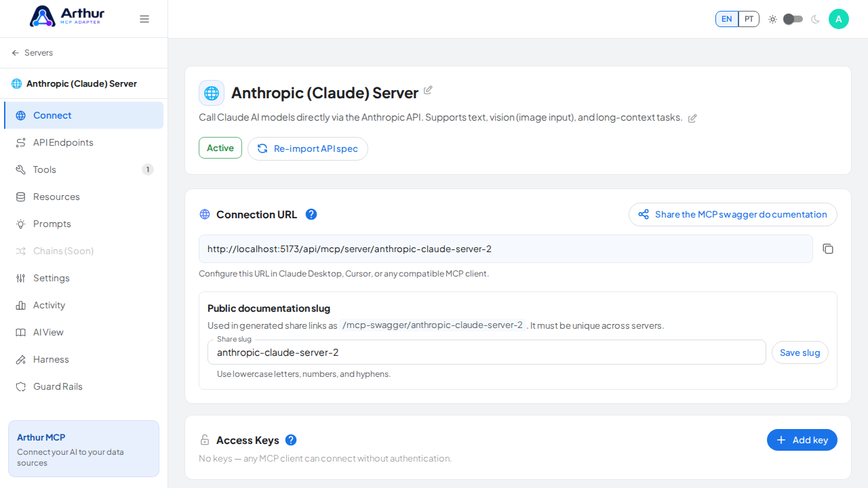Viewport: 868px width, 488px height.
Task: Click the Anthropic (Claude) Server page title
Action: pos(325,93)
